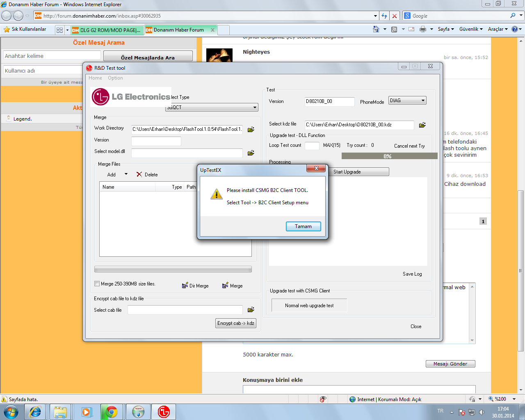Browse for kdz file folder icon
The width and height of the screenshot is (525, 420).
[x=422, y=125]
